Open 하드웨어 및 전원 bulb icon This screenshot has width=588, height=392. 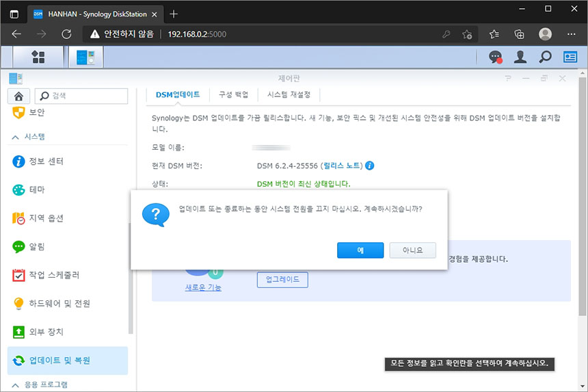tap(18, 304)
